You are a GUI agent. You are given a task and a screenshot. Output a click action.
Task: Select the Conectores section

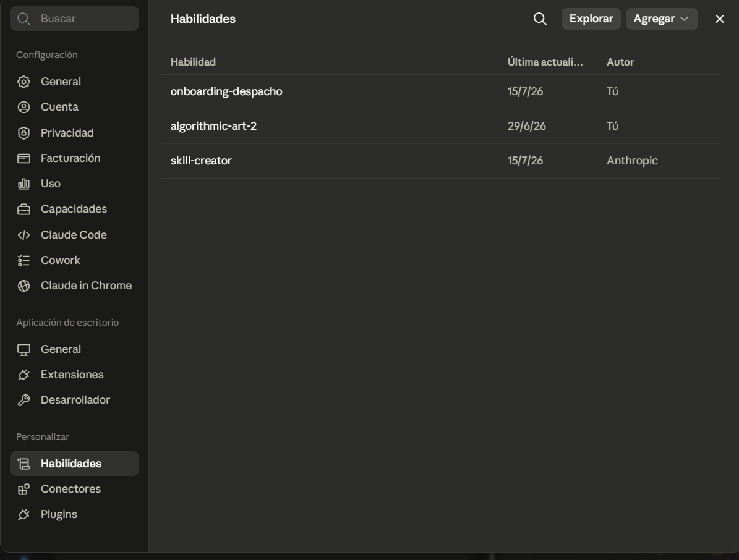pyautogui.click(x=74, y=489)
